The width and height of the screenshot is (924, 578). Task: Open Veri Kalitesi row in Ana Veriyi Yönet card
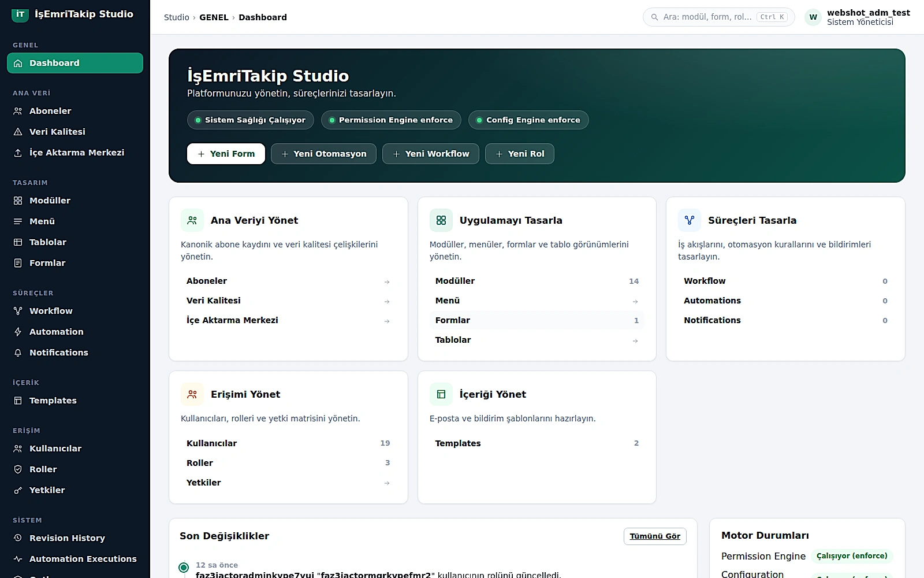(288, 301)
